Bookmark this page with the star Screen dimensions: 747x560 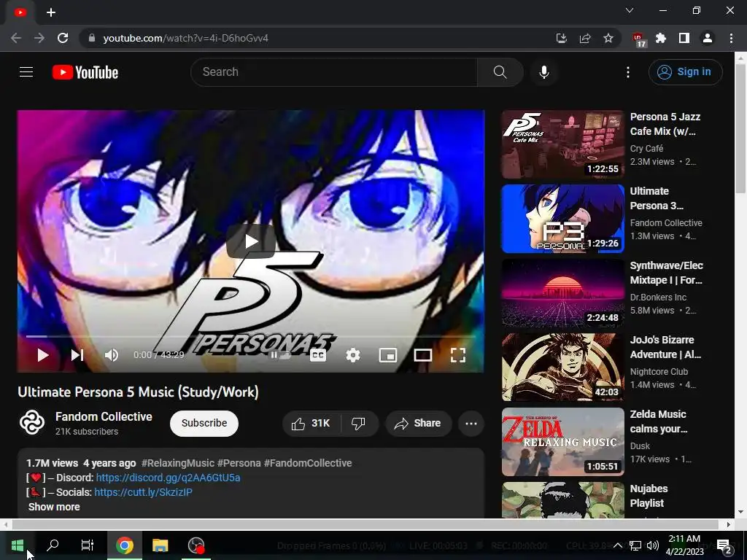[x=608, y=38]
